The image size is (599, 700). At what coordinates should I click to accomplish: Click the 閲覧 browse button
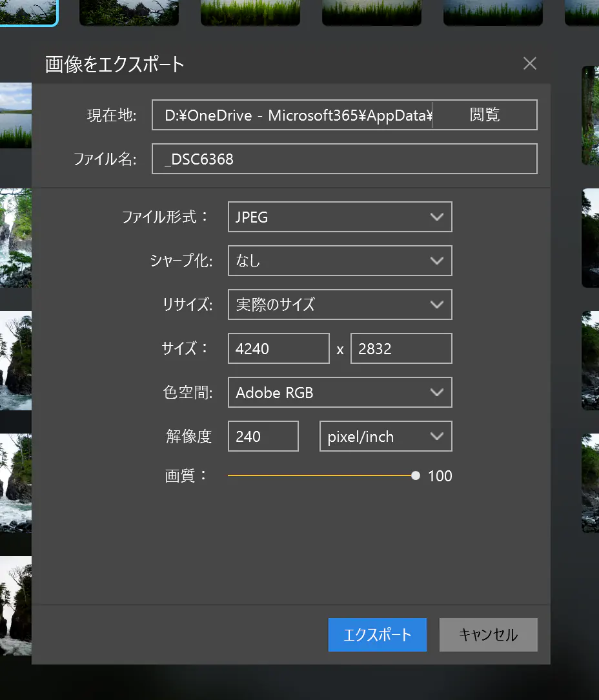click(x=485, y=115)
